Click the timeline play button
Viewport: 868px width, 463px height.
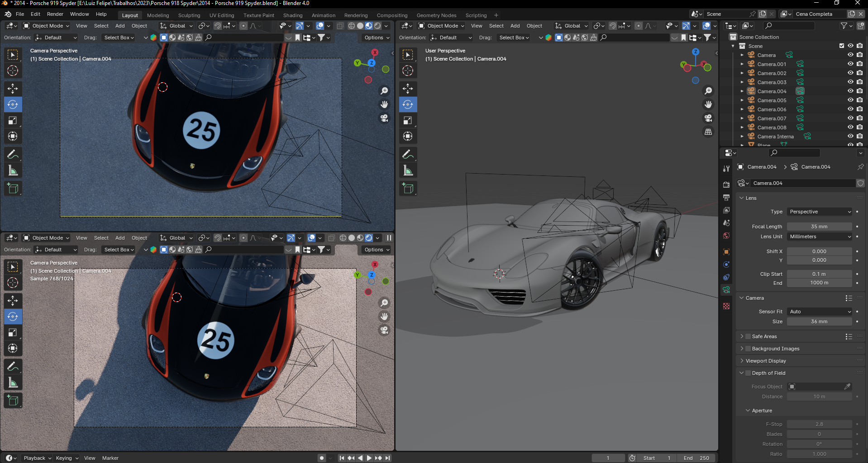point(369,458)
